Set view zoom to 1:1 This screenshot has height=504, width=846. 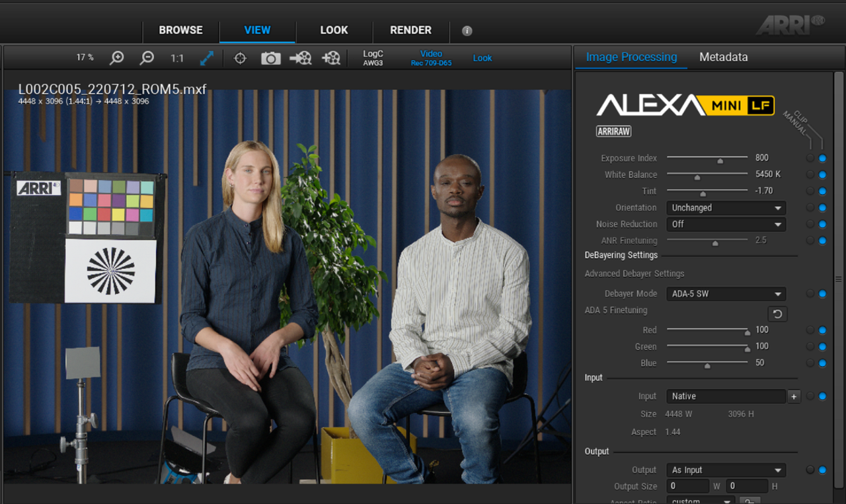tap(177, 58)
